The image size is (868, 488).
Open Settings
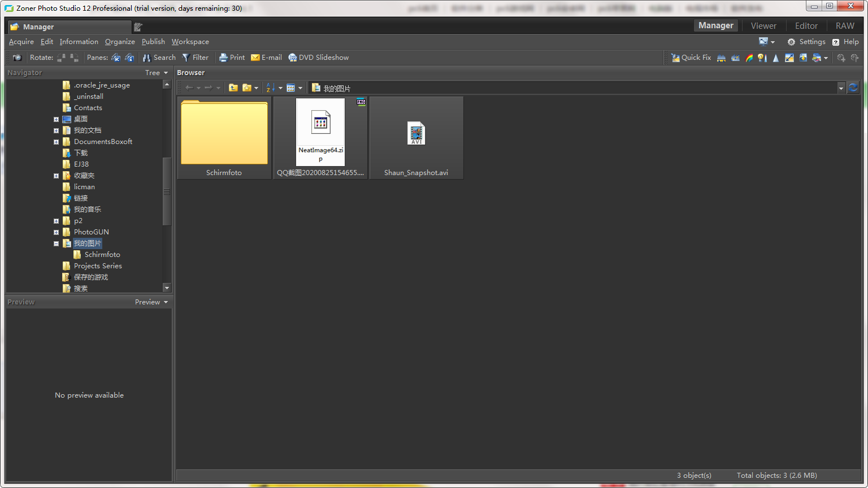coord(806,42)
